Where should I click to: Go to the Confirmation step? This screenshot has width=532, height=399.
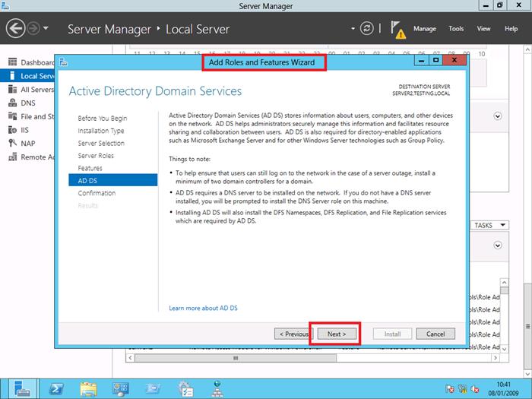pos(97,193)
